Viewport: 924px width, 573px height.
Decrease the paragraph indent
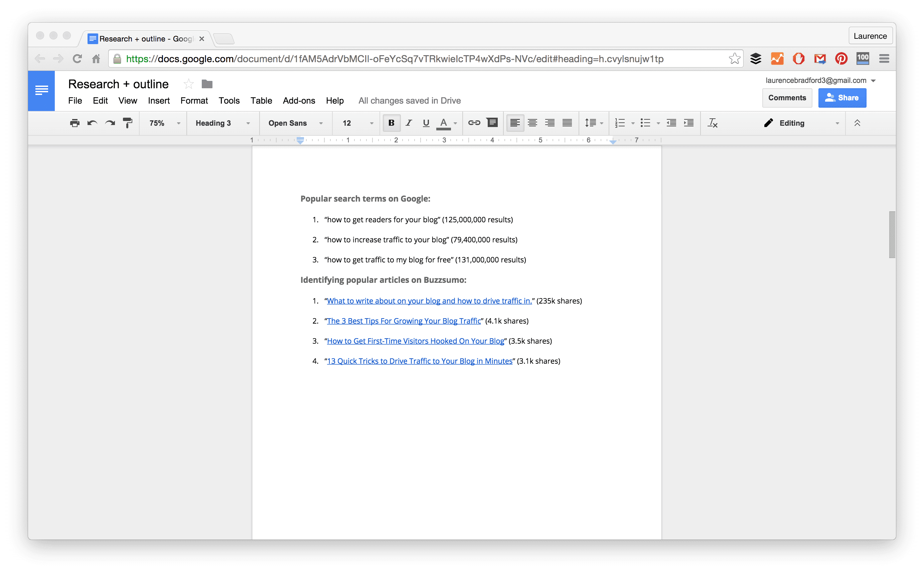pos(671,123)
